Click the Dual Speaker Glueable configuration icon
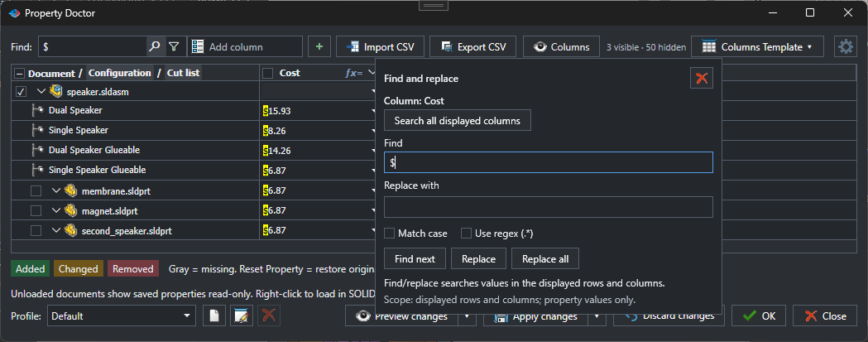The image size is (868, 342). tap(38, 150)
